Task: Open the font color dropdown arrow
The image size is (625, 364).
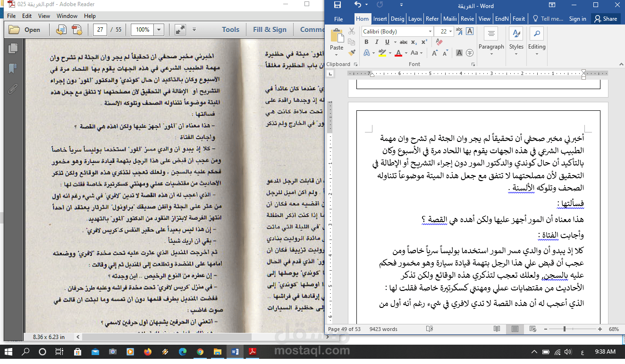Action: click(405, 53)
